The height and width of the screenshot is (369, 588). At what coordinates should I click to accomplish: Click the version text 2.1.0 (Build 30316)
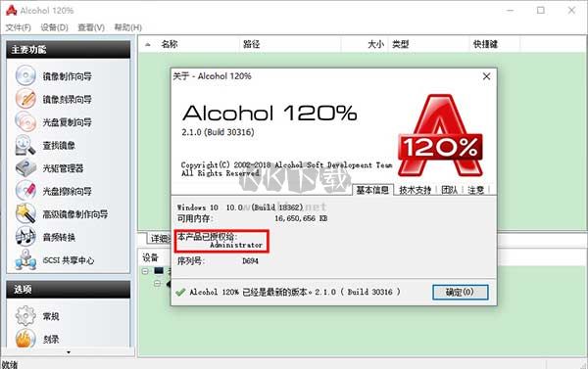(218, 132)
